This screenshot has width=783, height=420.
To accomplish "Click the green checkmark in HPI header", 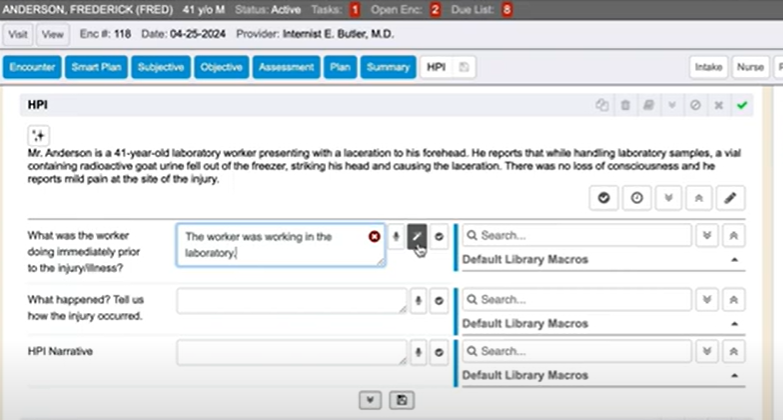I will [741, 105].
